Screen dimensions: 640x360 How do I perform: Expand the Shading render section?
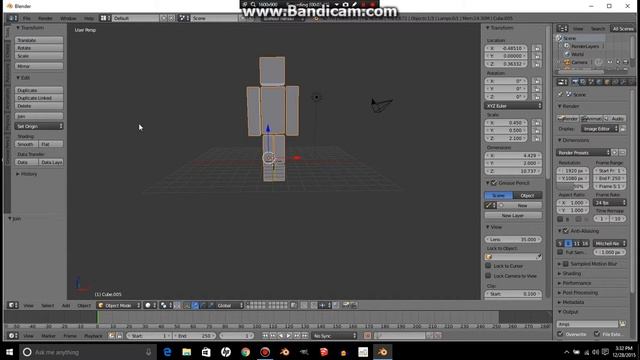click(571, 273)
